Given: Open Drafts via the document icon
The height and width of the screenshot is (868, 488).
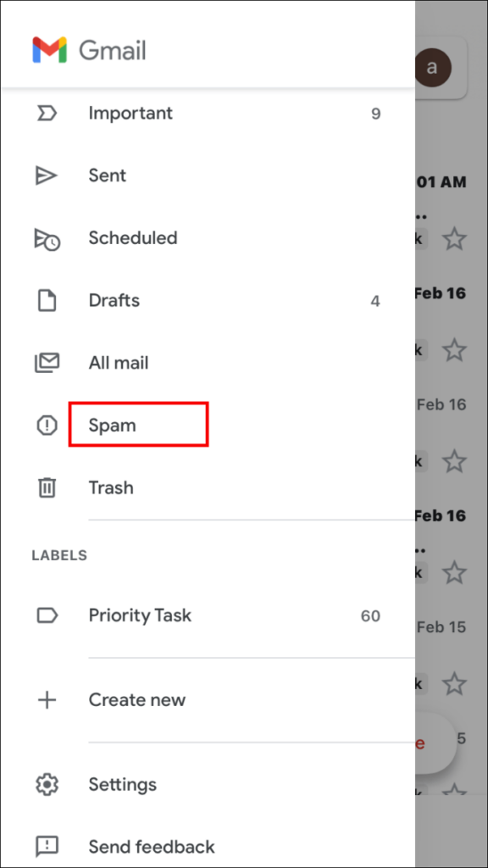Looking at the screenshot, I should pyautogui.click(x=47, y=300).
